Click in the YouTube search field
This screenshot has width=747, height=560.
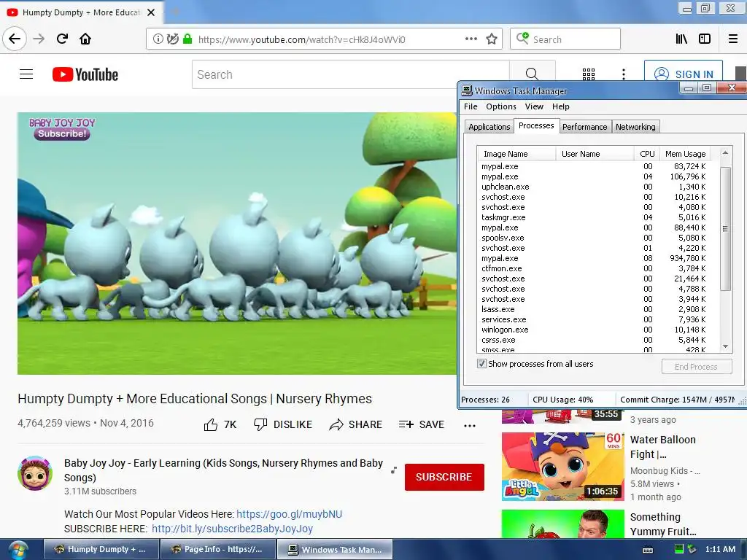(351, 74)
